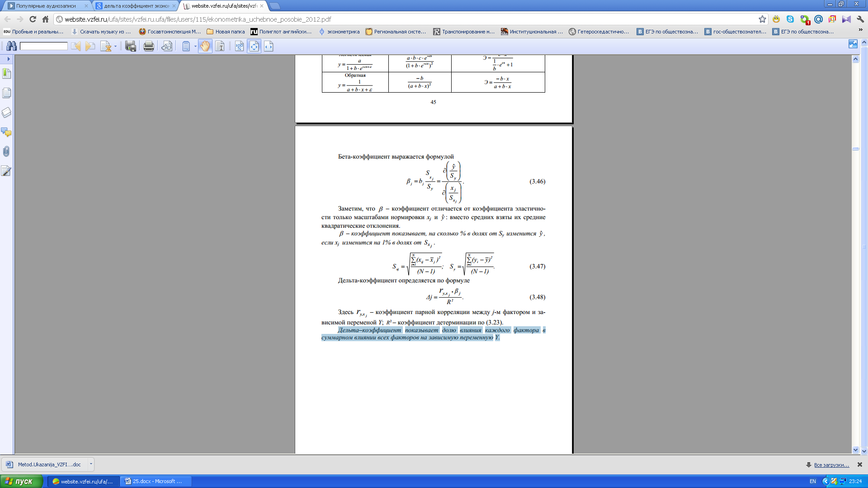
Task: Click green ring extension with badge
Action: pos(805,19)
